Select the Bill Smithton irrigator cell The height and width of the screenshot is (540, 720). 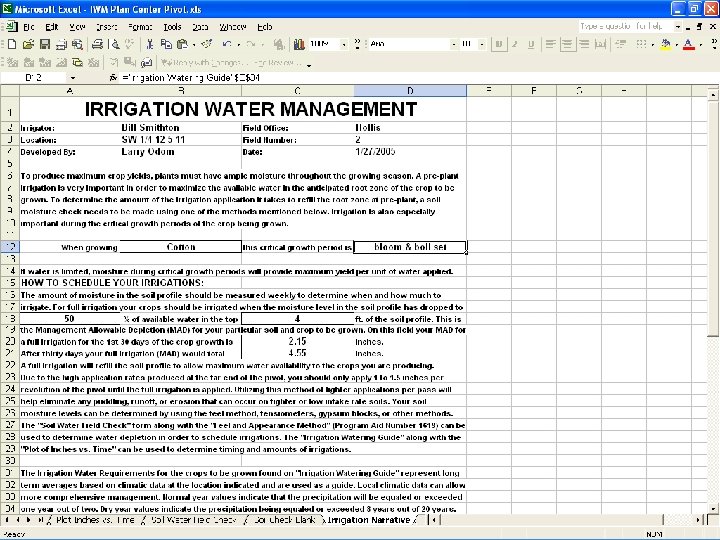pyautogui.click(x=181, y=128)
